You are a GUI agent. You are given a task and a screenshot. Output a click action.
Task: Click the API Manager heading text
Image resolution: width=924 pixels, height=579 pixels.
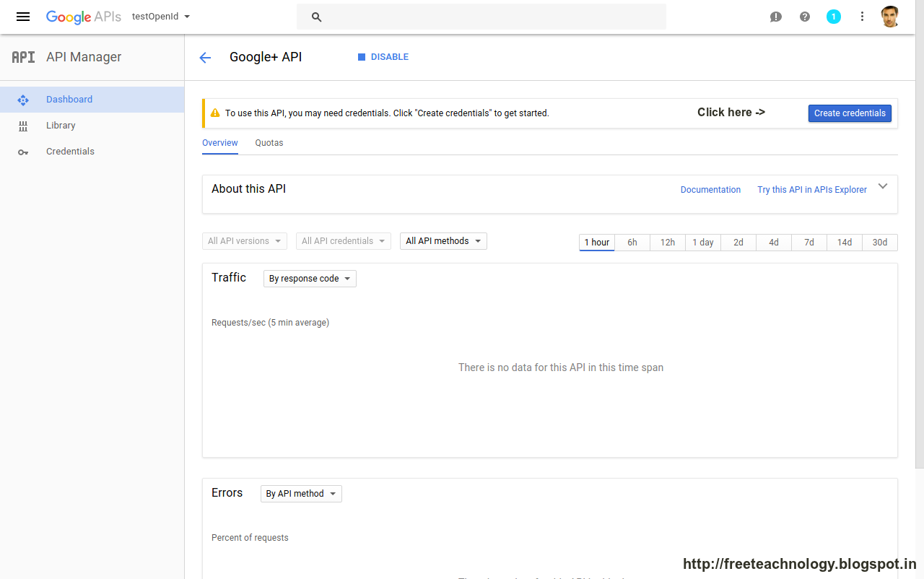pos(84,57)
